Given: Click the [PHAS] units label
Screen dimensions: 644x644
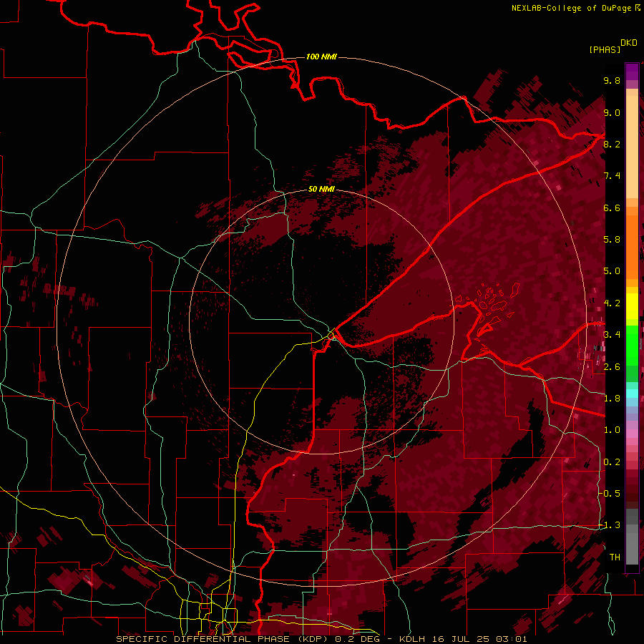Looking at the screenshot, I should click(x=605, y=49).
